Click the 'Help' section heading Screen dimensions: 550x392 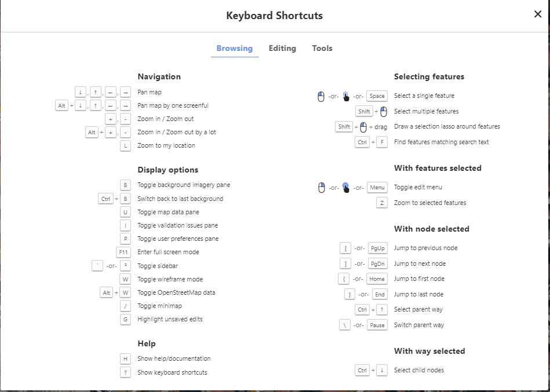(x=147, y=344)
